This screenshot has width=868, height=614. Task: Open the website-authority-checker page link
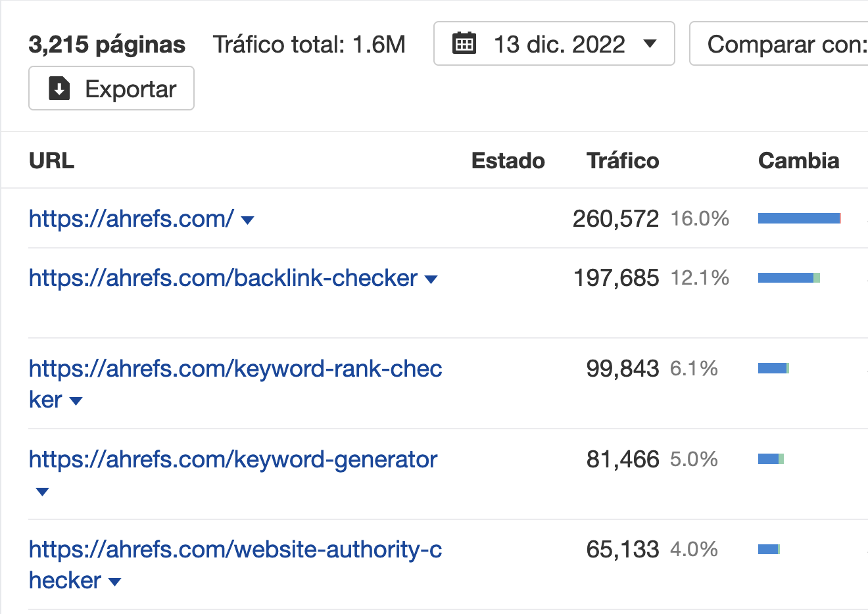[x=235, y=550]
